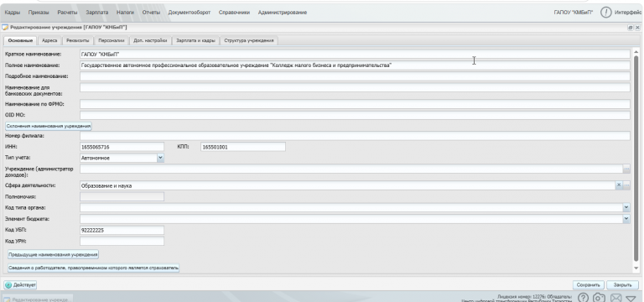Image resolution: width=644 pixels, height=302 pixels.
Task: Expand the Тип учета dropdown
Action: tap(160, 158)
